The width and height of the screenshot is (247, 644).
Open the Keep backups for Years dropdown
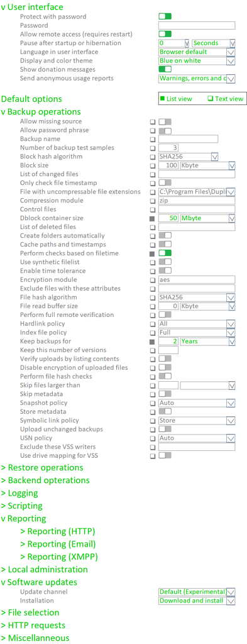click(207, 341)
